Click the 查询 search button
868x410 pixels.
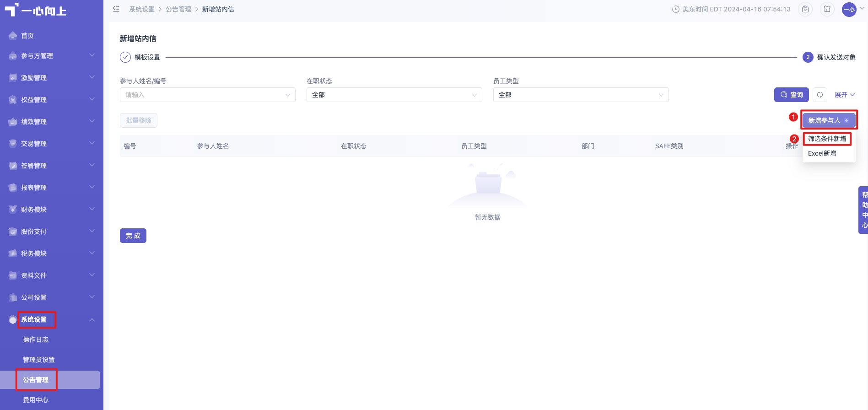click(792, 95)
